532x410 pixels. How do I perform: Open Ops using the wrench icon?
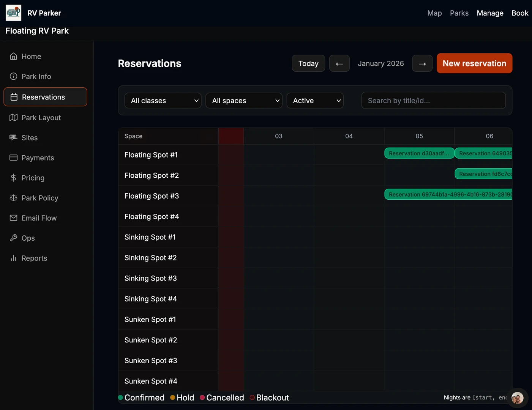click(x=14, y=238)
